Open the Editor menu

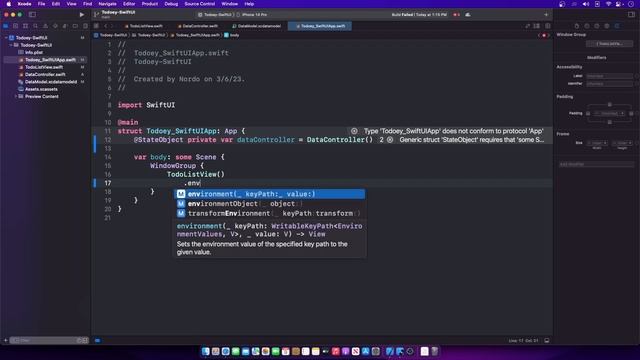click(129, 4)
